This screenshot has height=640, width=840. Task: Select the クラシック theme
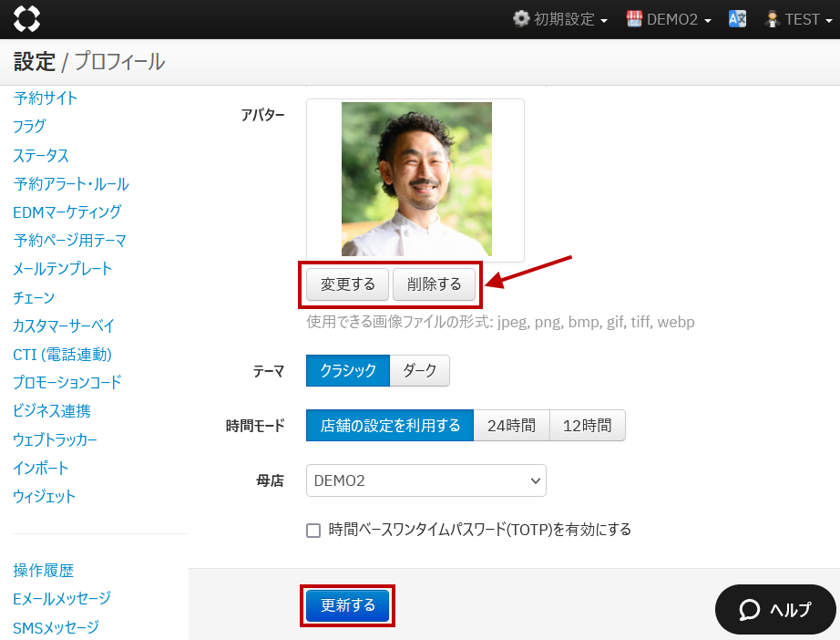(348, 370)
